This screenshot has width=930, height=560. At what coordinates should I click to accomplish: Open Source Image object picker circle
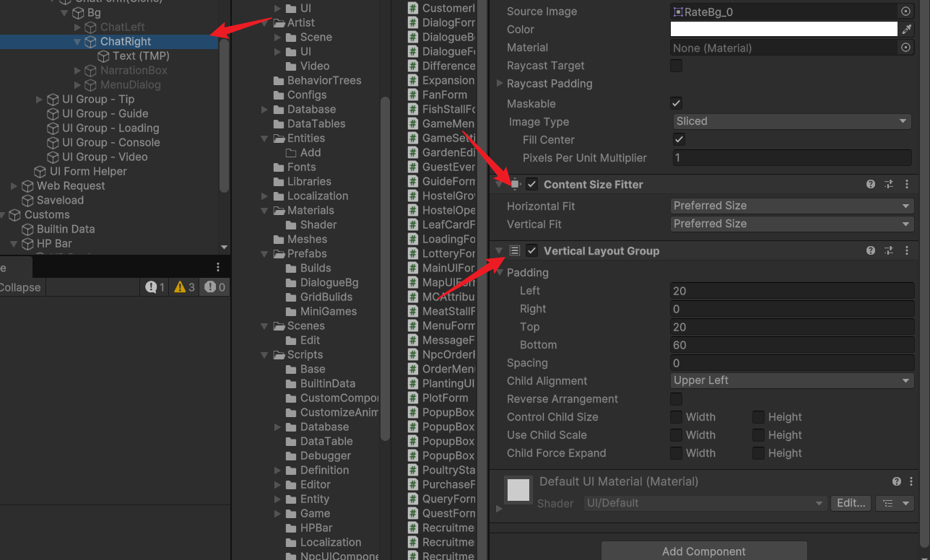point(905,12)
